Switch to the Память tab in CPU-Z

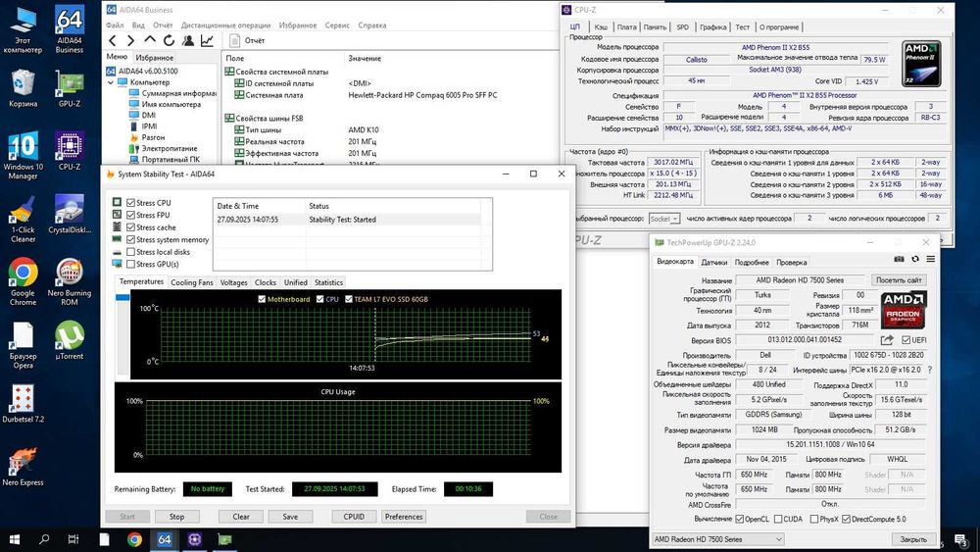[655, 26]
